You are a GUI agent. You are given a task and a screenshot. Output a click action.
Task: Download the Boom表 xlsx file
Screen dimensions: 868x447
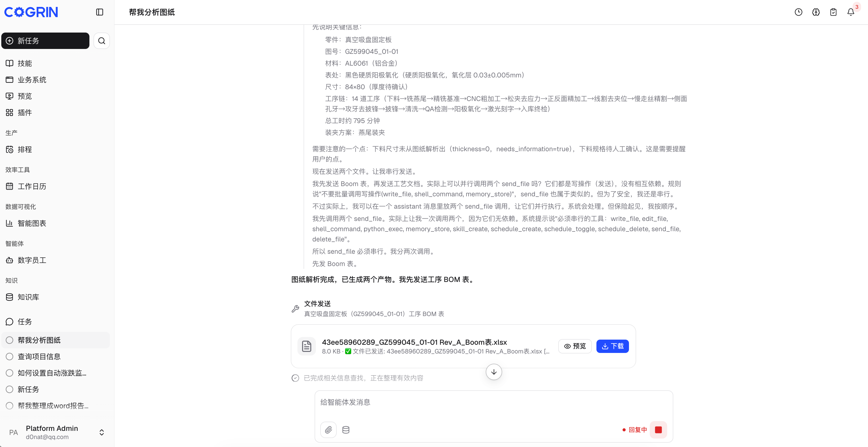pos(613,346)
